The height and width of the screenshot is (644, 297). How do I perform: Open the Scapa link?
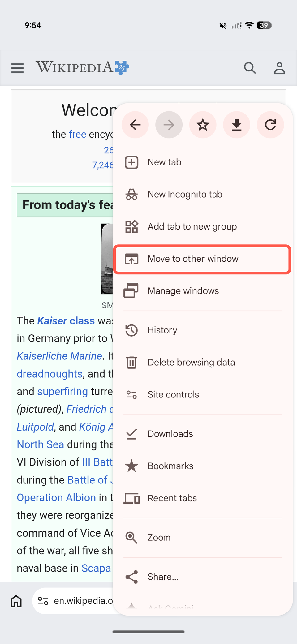[x=96, y=569]
